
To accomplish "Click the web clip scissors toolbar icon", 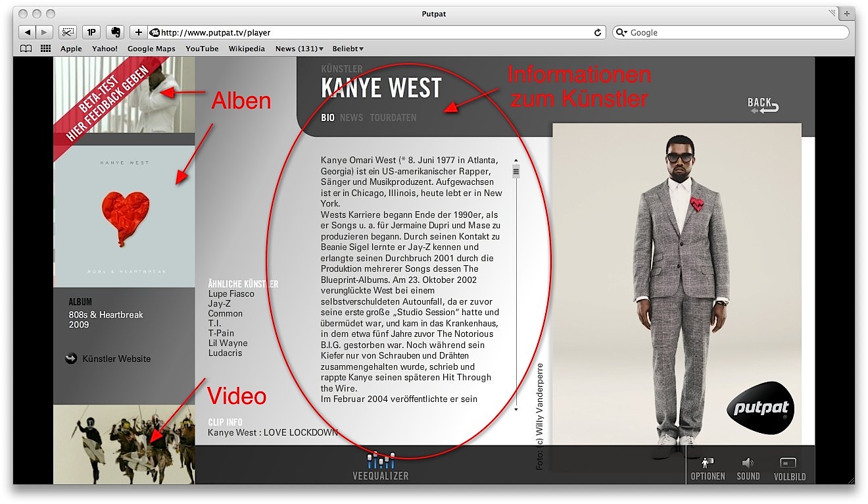I will (68, 32).
